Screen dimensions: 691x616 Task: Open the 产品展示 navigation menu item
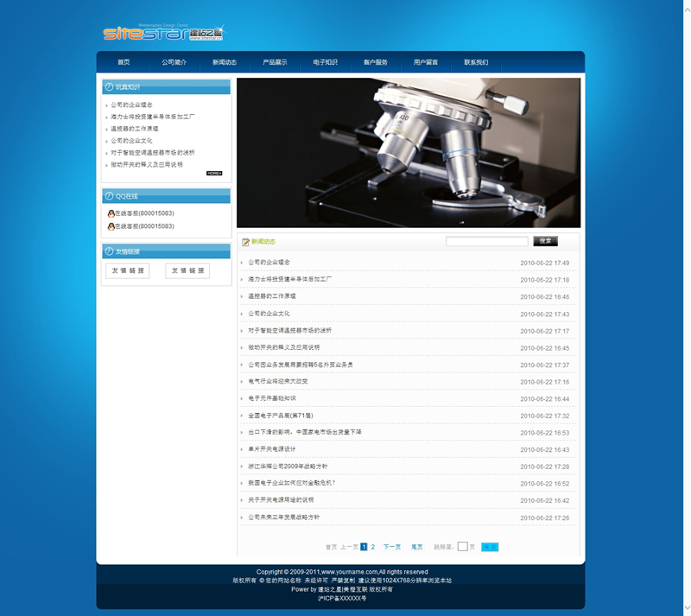click(x=275, y=62)
